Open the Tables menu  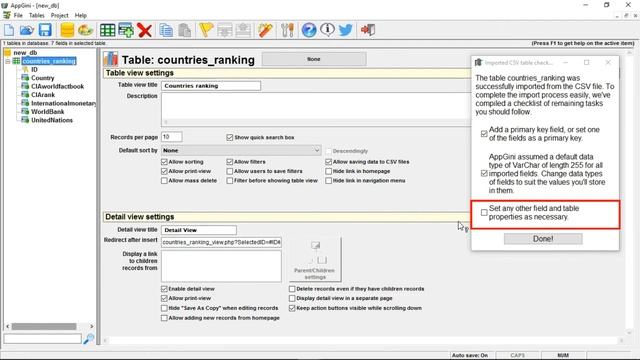pos(37,15)
